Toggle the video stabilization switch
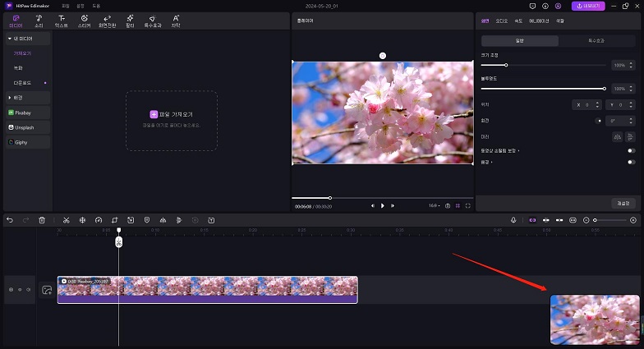 [x=631, y=151]
